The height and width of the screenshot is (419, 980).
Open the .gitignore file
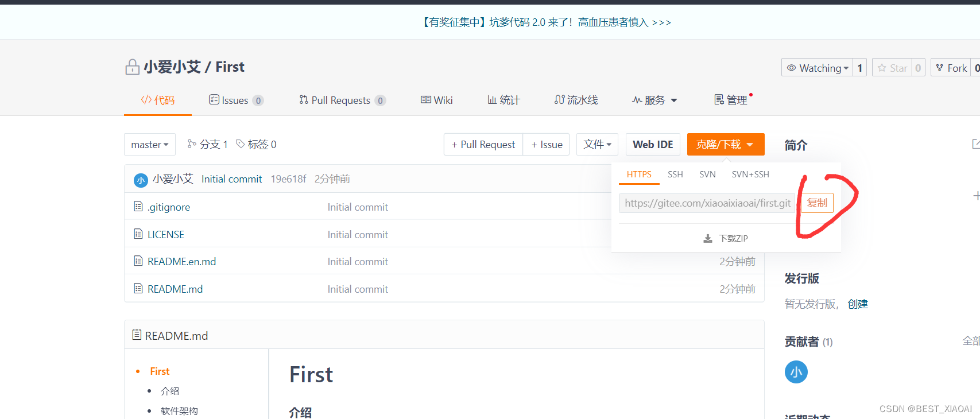pos(169,207)
